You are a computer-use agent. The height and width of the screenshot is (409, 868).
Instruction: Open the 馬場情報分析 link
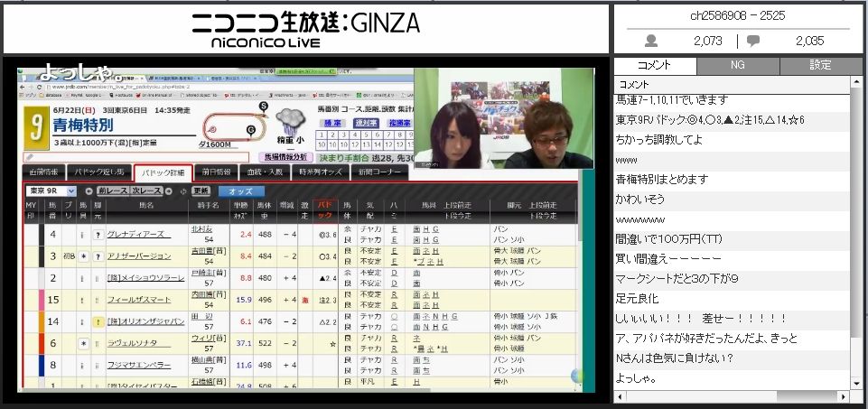(x=285, y=158)
